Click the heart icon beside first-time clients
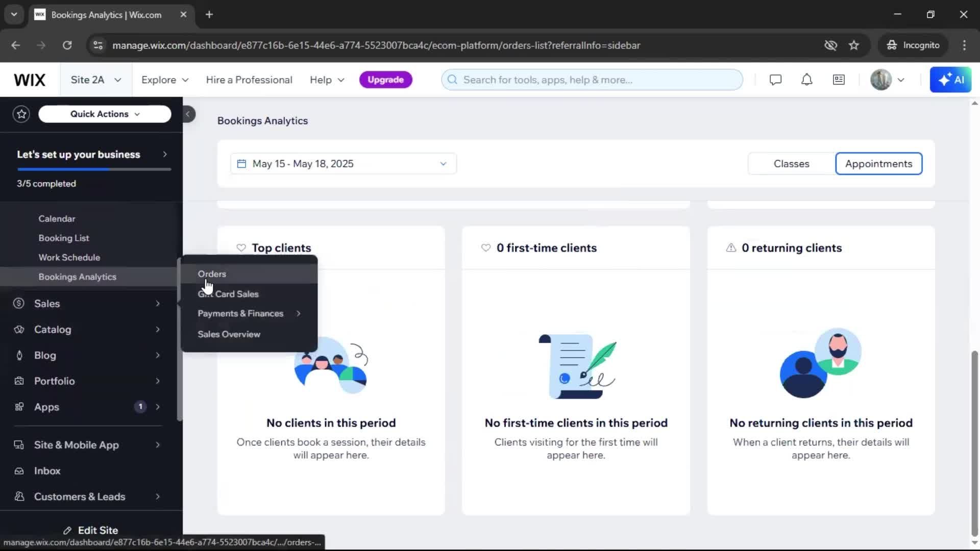The image size is (980, 551). 485,248
